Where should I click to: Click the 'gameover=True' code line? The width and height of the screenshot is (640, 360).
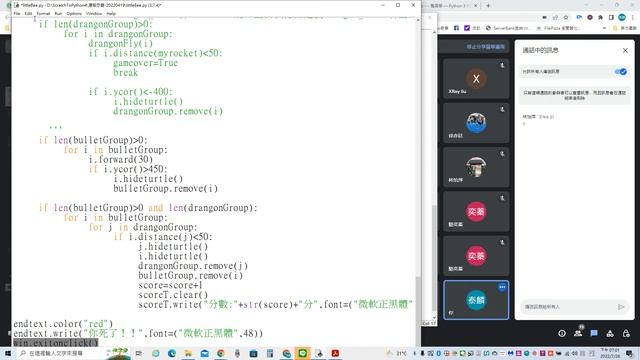coord(145,63)
